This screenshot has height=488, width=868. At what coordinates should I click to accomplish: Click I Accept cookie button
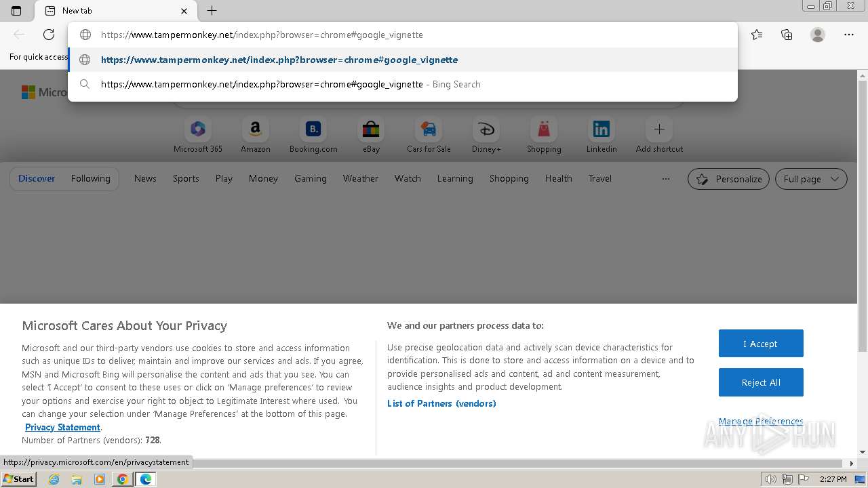[x=761, y=344]
